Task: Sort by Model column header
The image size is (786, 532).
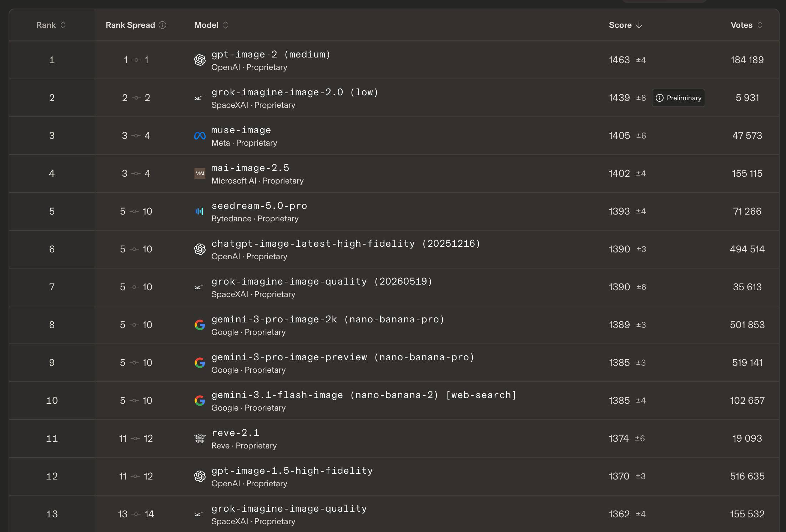Action: point(211,25)
